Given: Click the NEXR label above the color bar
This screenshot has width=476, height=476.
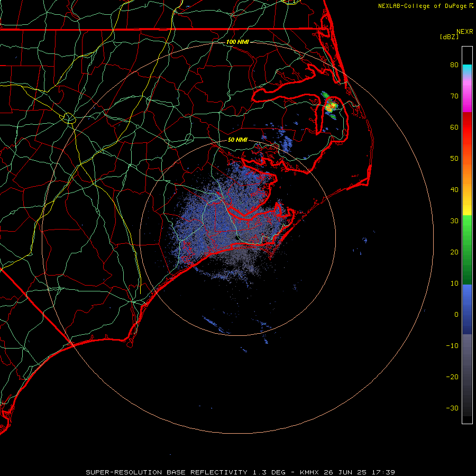Looking at the screenshot, I should click(464, 32).
